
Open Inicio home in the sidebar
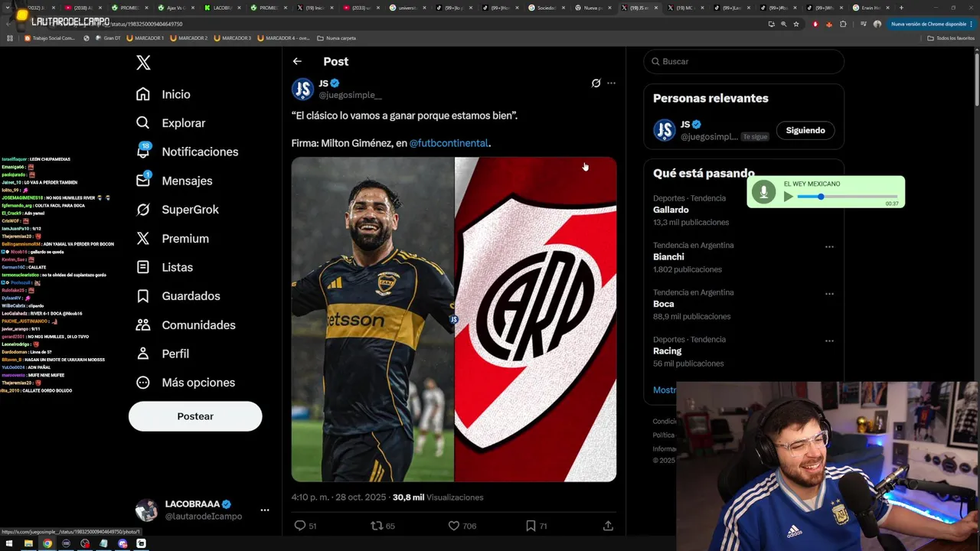click(x=163, y=94)
